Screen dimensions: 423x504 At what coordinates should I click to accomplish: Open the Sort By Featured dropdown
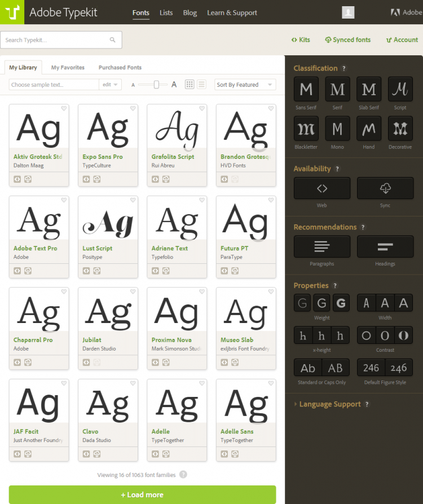point(245,85)
